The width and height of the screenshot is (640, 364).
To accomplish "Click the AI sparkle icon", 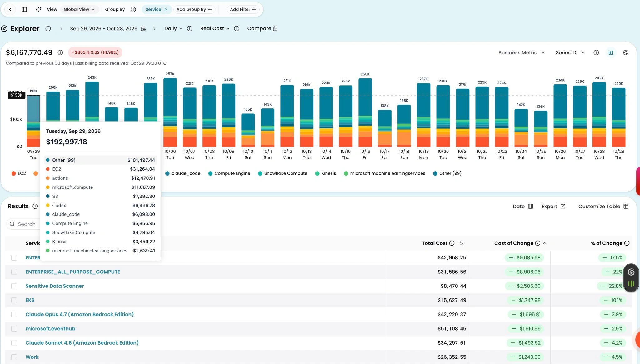I will click(38, 9).
